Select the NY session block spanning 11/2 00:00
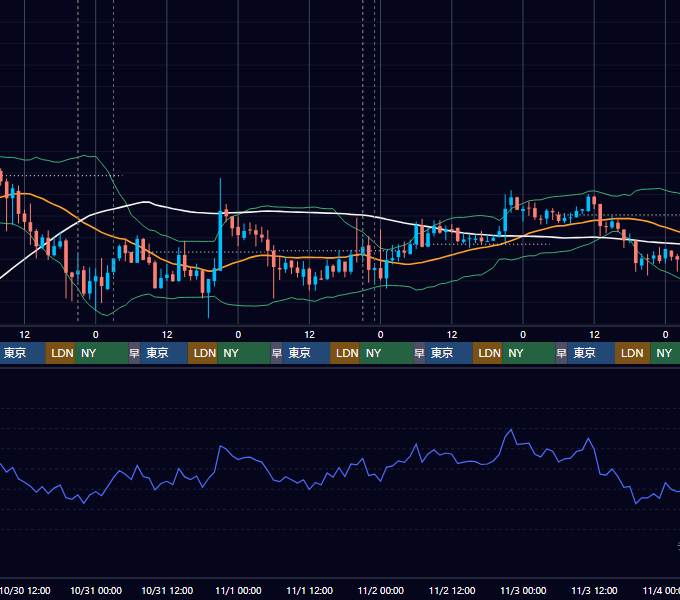The height and width of the screenshot is (600, 680). pos(386,353)
